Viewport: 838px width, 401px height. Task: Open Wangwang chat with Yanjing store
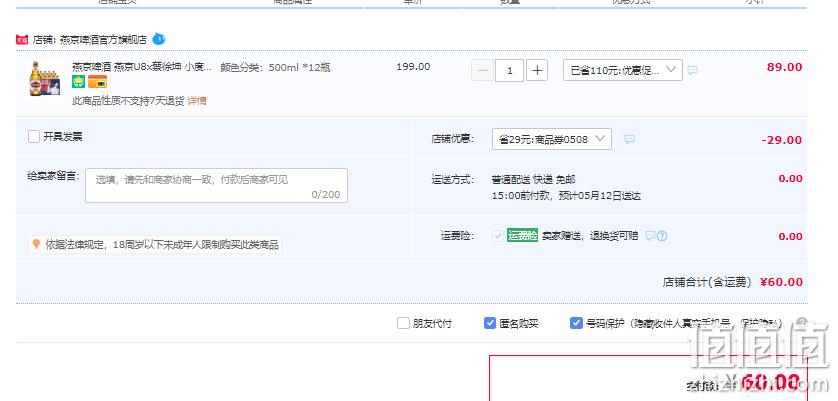159,39
